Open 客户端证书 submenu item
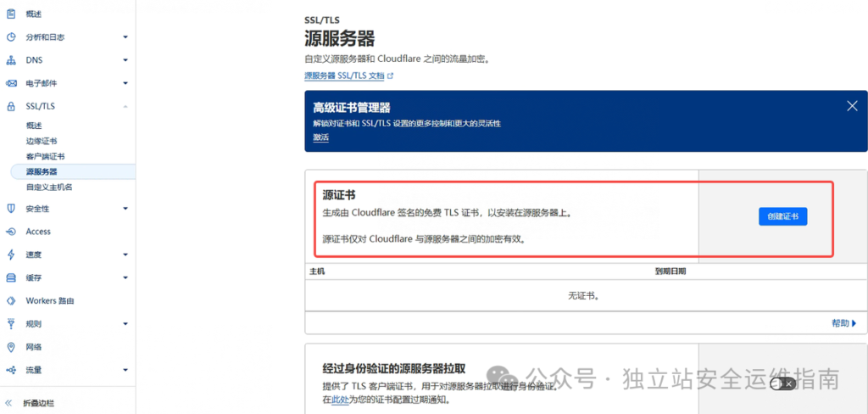868x414 pixels. point(46,157)
